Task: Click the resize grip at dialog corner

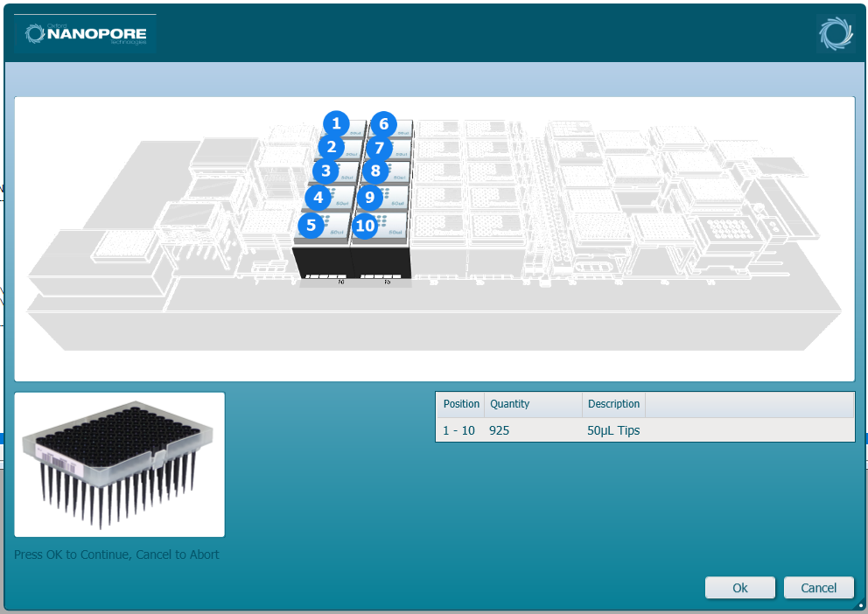Action: (859, 605)
